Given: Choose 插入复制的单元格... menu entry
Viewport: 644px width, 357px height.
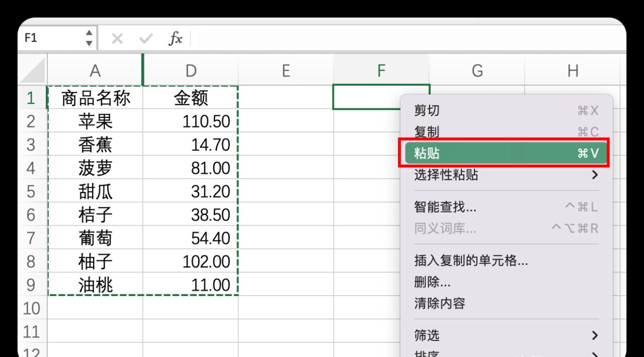Looking at the screenshot, I should (x=507, y=261).
